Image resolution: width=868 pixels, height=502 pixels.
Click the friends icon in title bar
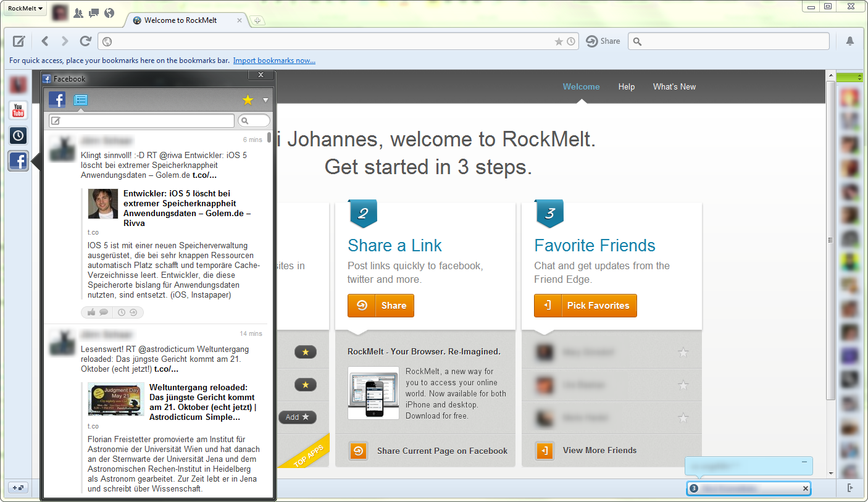tap(78, 13)
